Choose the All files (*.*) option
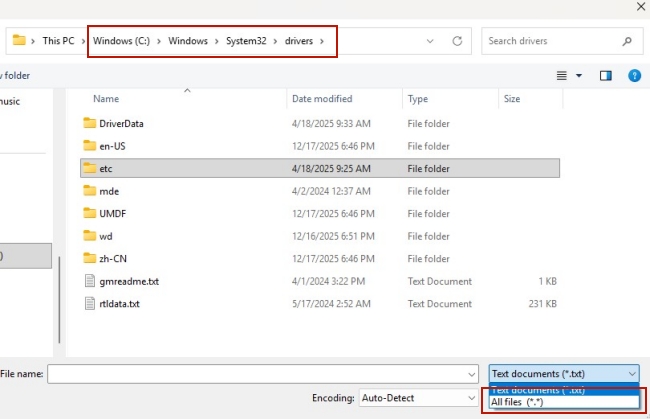Screen dimensions: 650x419 click(x=564, y=402)
